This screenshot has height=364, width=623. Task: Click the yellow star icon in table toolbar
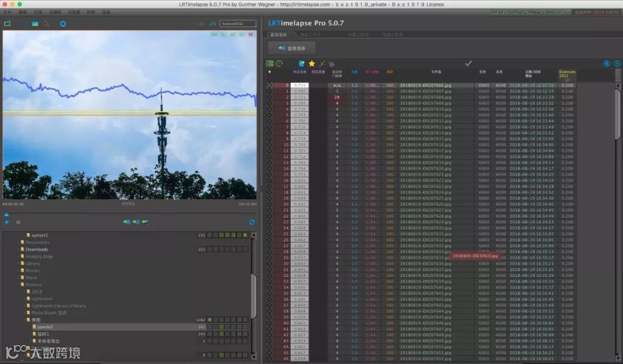pos(311,63)
